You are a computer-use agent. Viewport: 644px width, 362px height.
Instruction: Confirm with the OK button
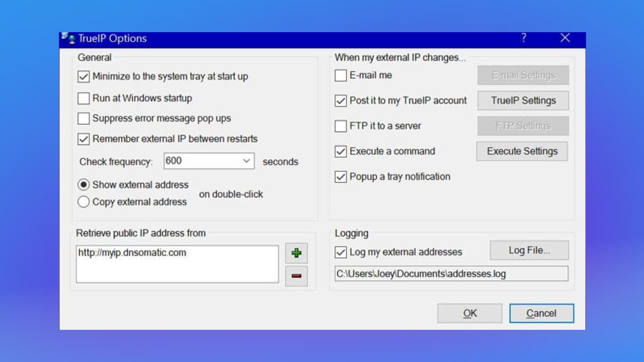click(x=470, y=313)
